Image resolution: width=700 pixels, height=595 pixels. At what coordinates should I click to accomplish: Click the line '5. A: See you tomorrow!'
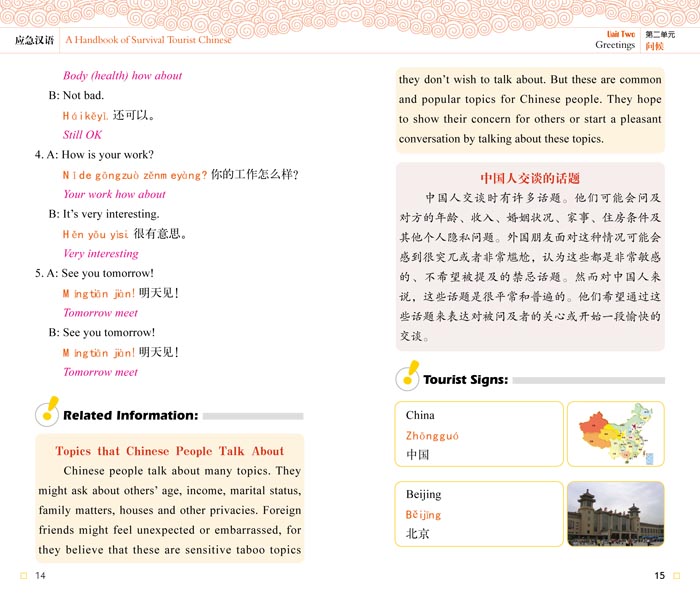[94, 273]
